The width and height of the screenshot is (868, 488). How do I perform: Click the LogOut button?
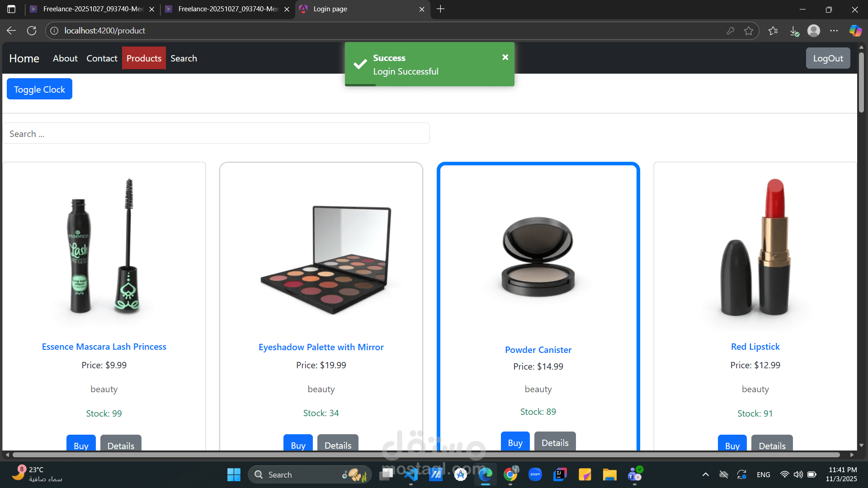click(828, 58)
